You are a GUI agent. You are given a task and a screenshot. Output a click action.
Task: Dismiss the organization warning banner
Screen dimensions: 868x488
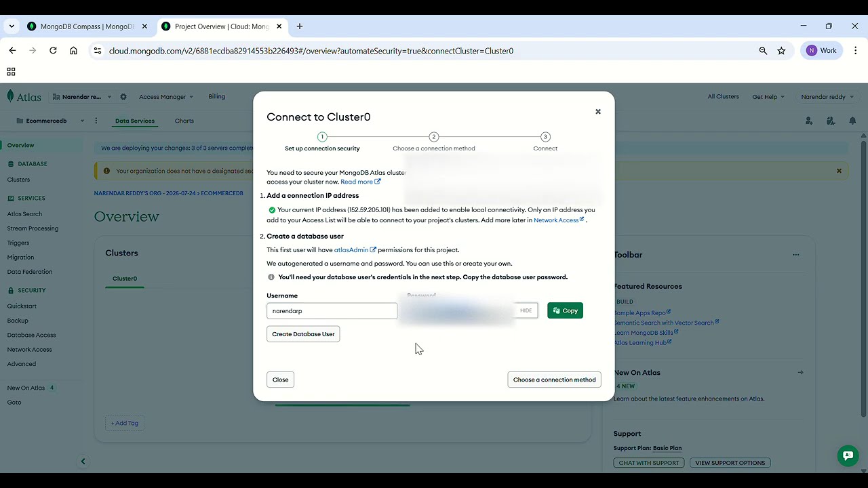click(839, 171)
